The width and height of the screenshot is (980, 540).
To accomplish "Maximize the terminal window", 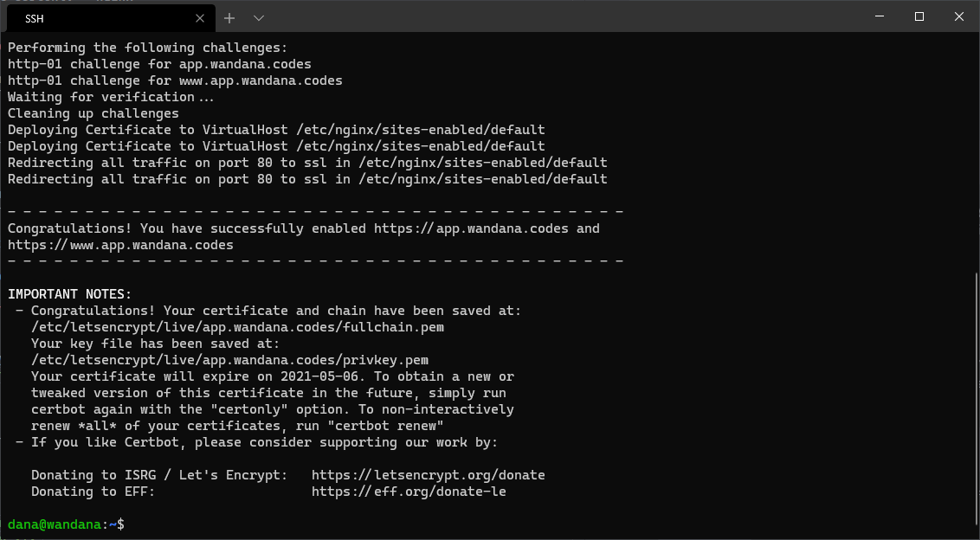I will click(919, 17).
